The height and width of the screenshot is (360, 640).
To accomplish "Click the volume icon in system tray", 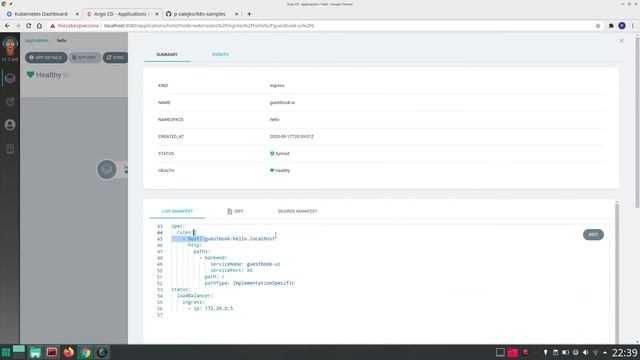I will click(x=585, y=352).
